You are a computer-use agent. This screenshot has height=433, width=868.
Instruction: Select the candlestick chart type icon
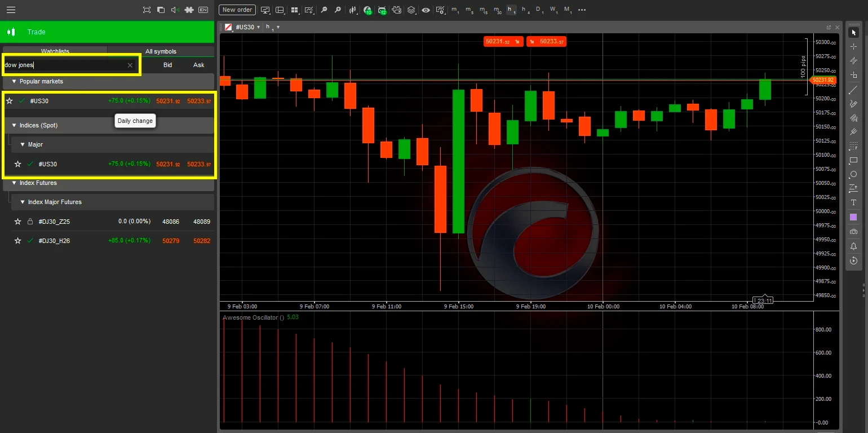(x=353, y=10)
